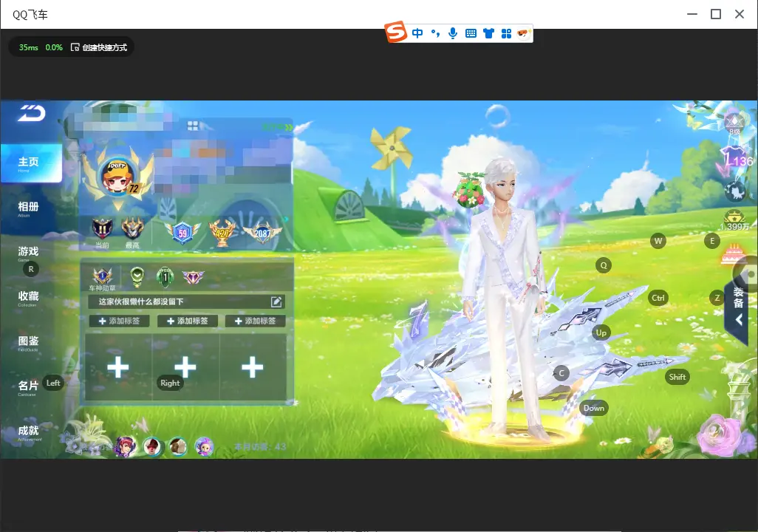Click the first plus showcase slot
The width and height of the screenshot is (758, 532).
118,367
